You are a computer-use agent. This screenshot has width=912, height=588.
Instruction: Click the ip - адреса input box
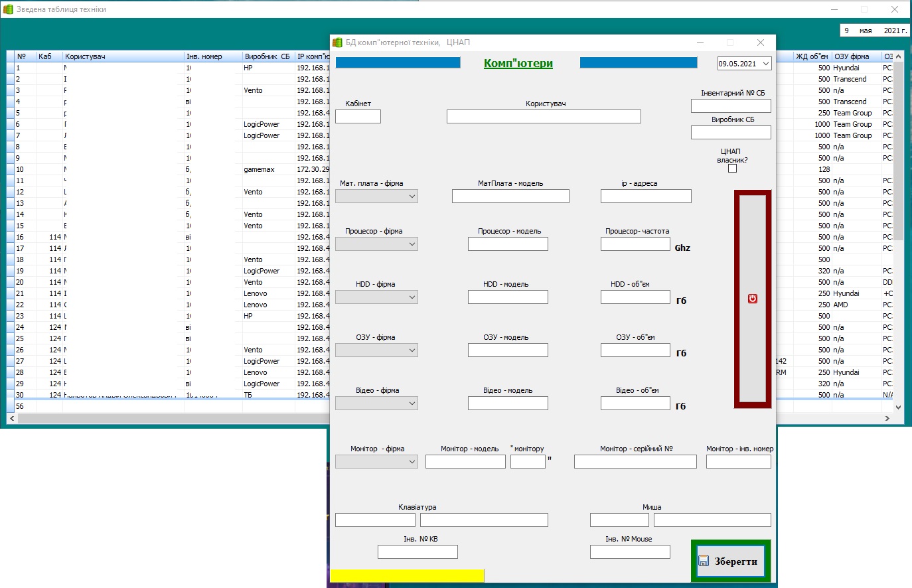pos(646,196)
